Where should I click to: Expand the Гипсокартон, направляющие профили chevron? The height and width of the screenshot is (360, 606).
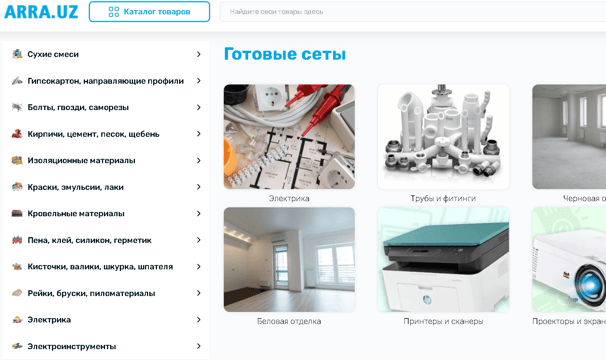point(199,80)
